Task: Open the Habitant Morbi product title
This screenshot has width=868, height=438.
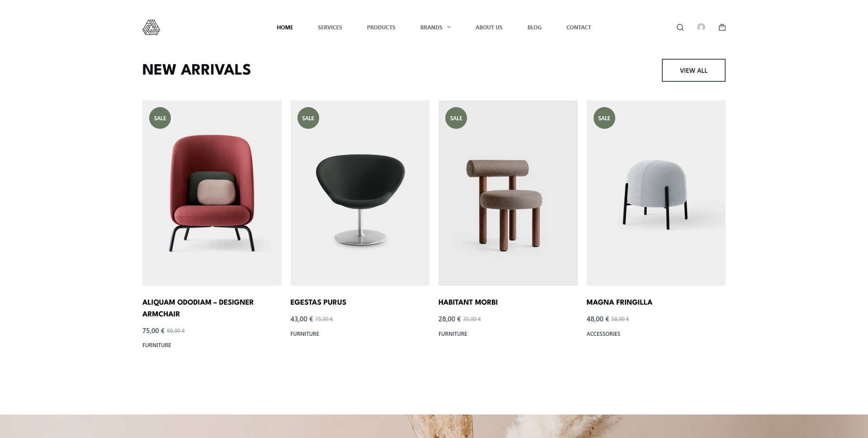Action: 468,302
